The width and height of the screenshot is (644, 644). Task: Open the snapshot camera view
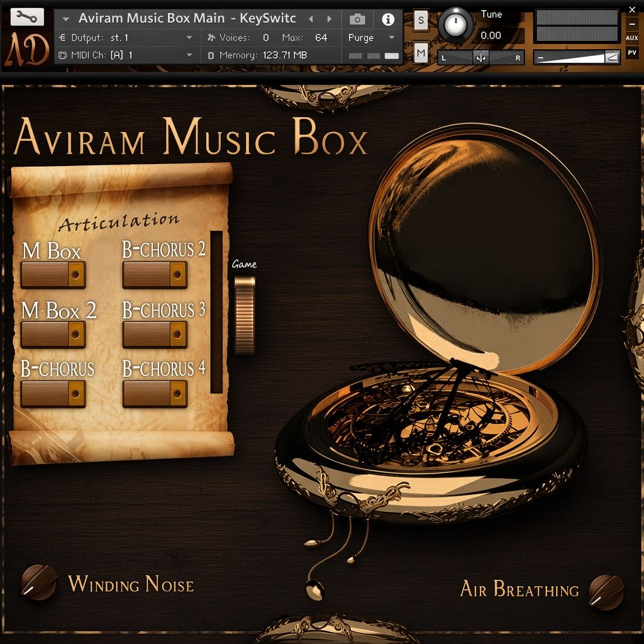coord(357,19)
